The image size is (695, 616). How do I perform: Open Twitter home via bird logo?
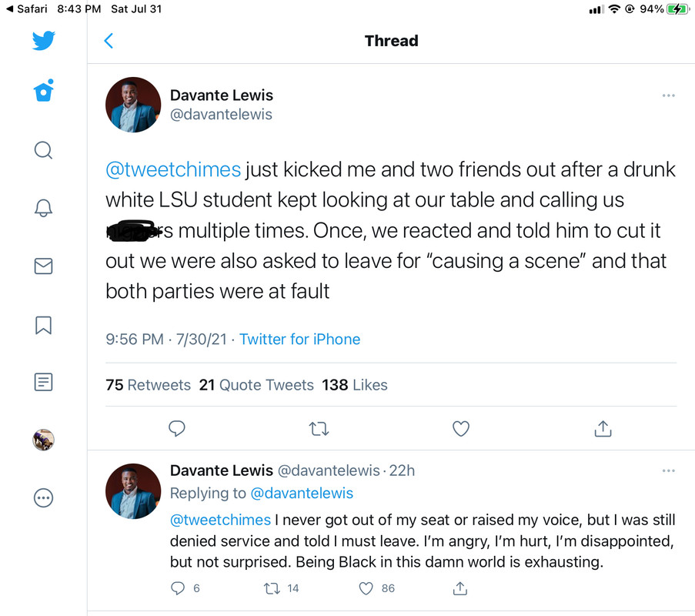click(x=44, y=41)
